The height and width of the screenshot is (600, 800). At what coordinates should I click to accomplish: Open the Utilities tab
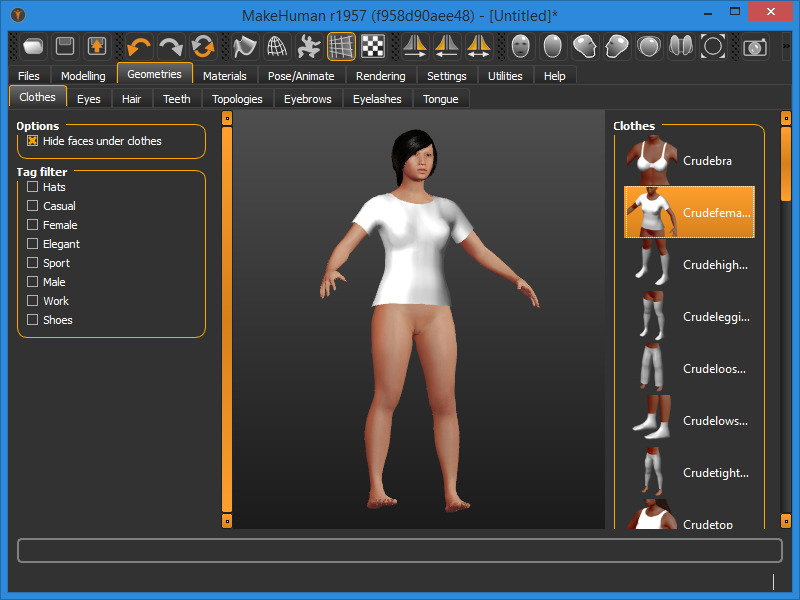pyautogui.click(x=505, y=76)
